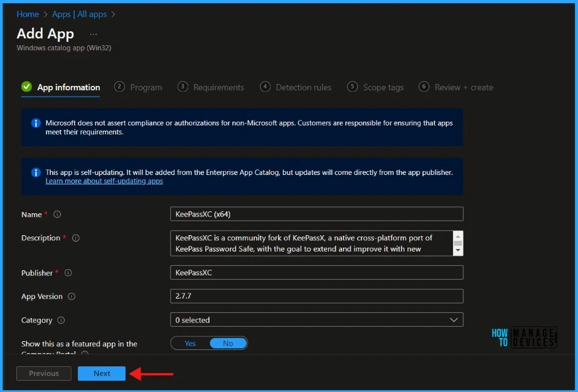578x392 pixels.
Task: Click inside the Description text area
Action: tap(311, 243)
